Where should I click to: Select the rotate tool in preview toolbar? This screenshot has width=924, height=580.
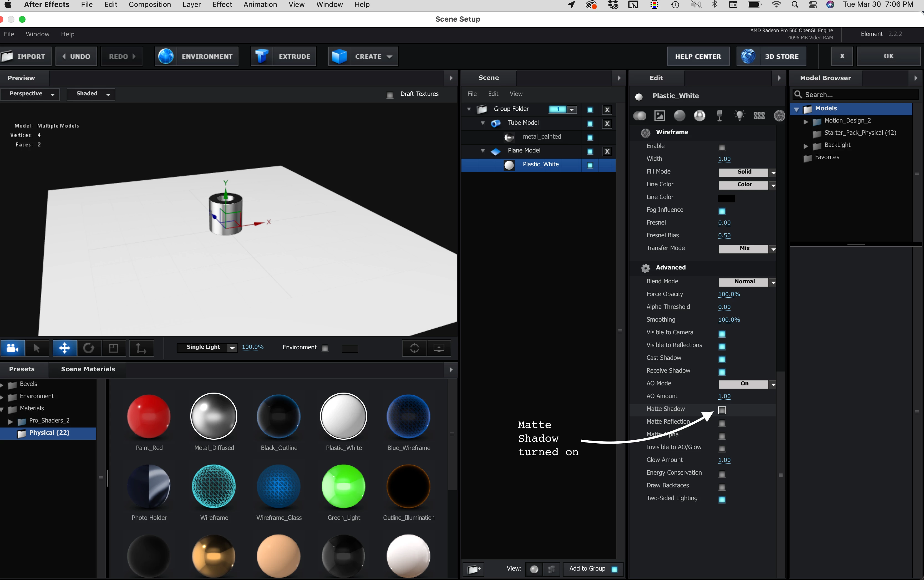click(x=89, y=348)
